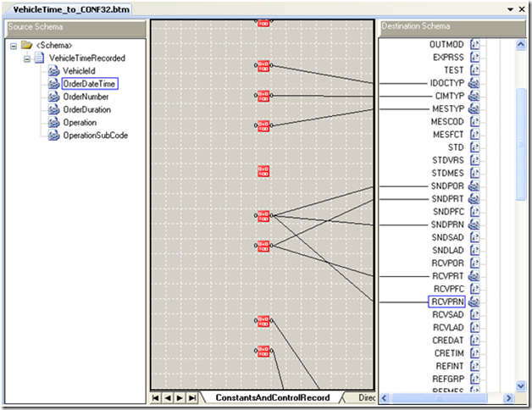The width and height of the screenshot is (532, 410).
Task: Select the TEST destination node
Action: point(453,70)
